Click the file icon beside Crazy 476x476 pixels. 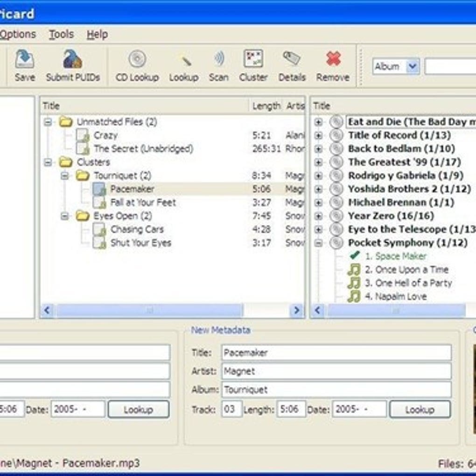tap(83, 135)
